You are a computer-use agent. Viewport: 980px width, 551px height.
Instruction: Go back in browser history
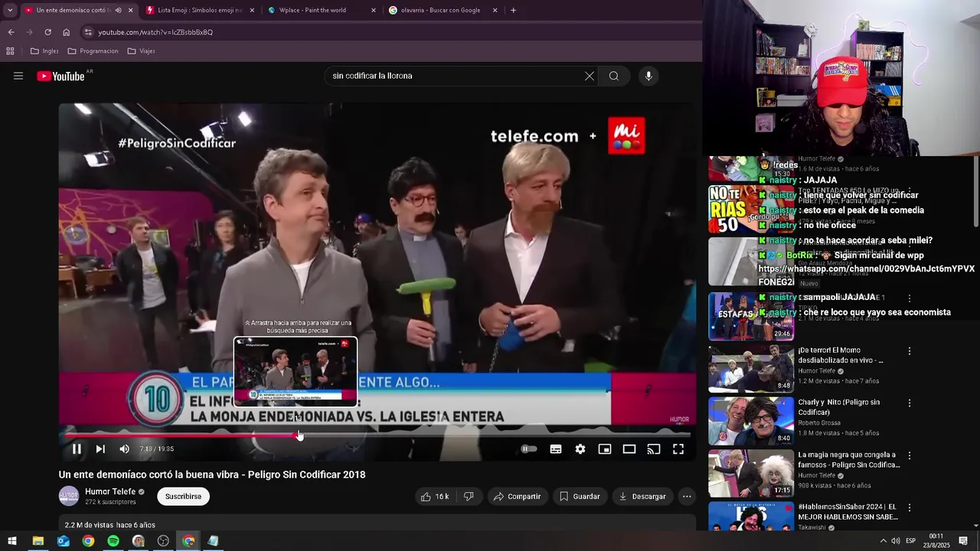pyautogui.click(x=11, y=32)
